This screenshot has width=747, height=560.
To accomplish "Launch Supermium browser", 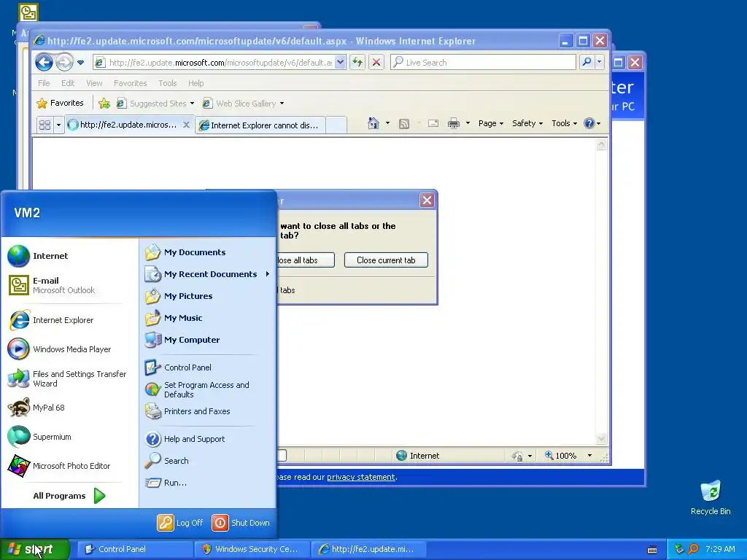I will pos(69,437).
